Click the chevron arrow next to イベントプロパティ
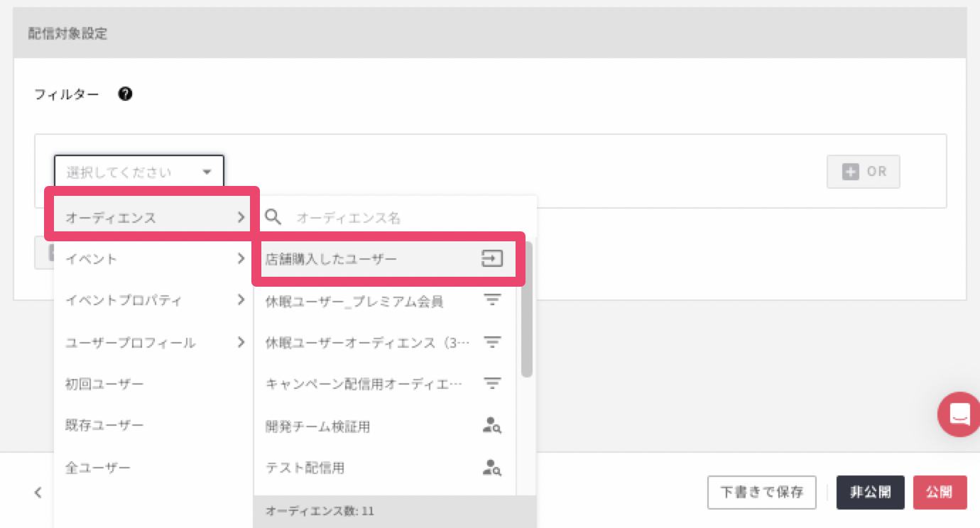 [x=241, y=300]
